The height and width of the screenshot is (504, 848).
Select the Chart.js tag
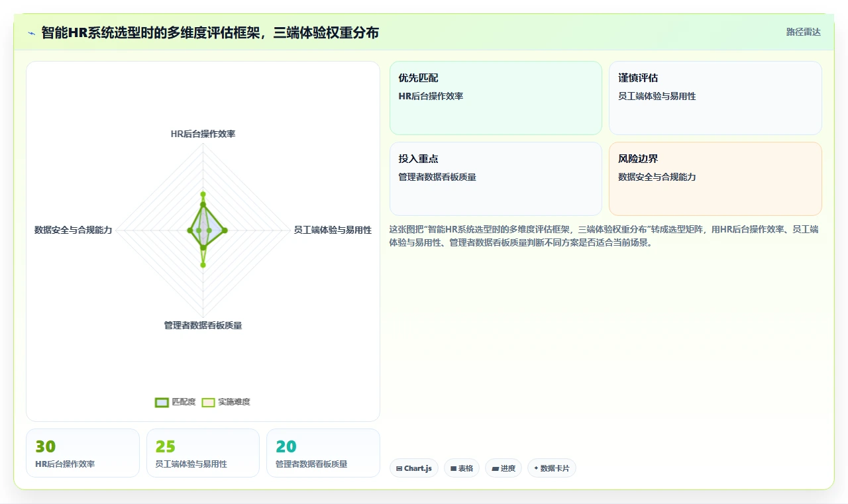click(x=414, y=468)
